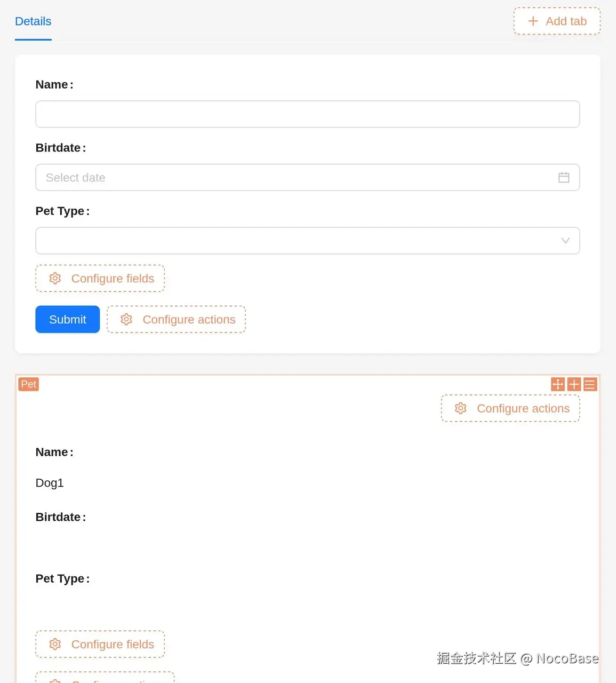Click the calendar icon in Birtdate field
This screenshot has width=616, height=683.
564,178
